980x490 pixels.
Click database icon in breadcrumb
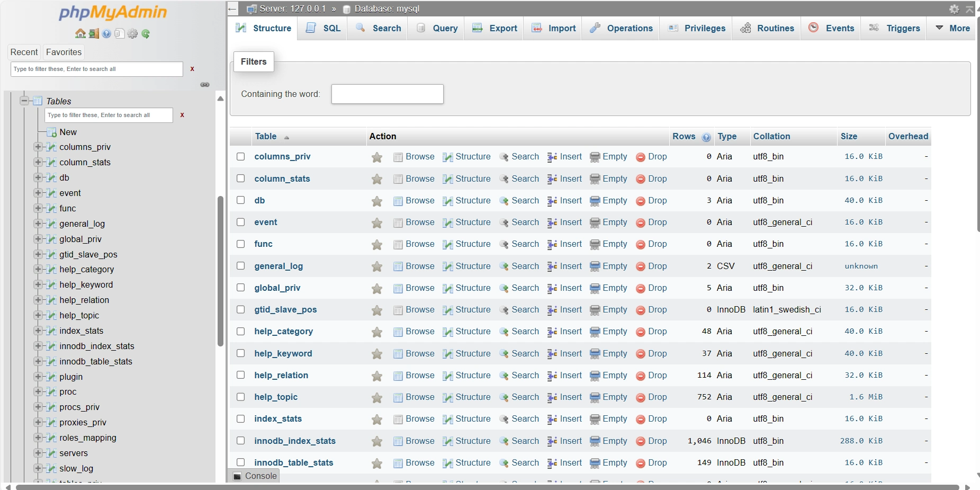(347, 9)
